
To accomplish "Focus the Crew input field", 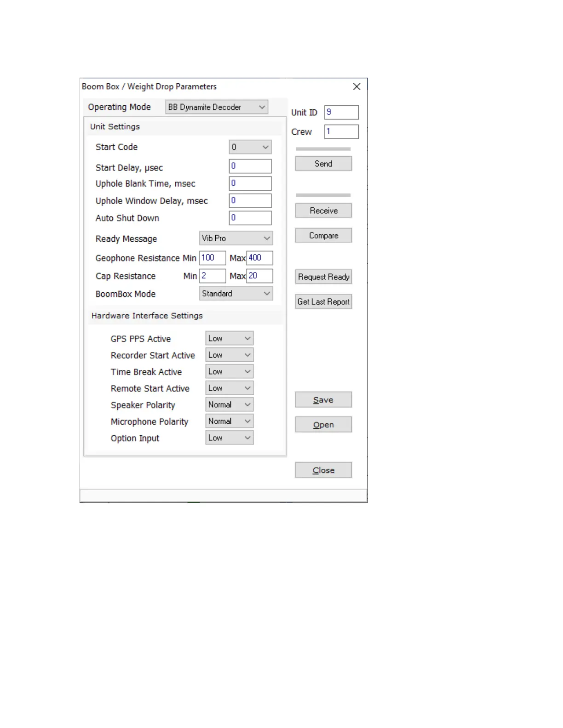I will click(x=341, y=131).
